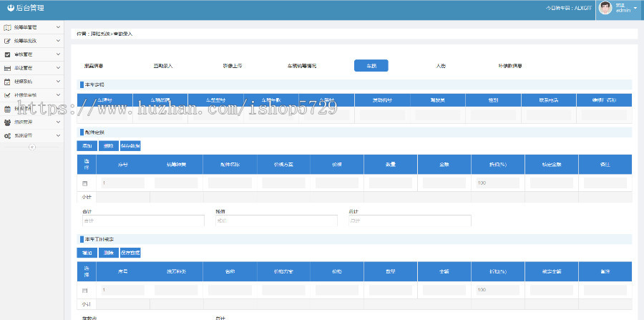Switch to the 影像上传 tab
The height and width of the screenshot is (320, 644).
pos(233,66)
